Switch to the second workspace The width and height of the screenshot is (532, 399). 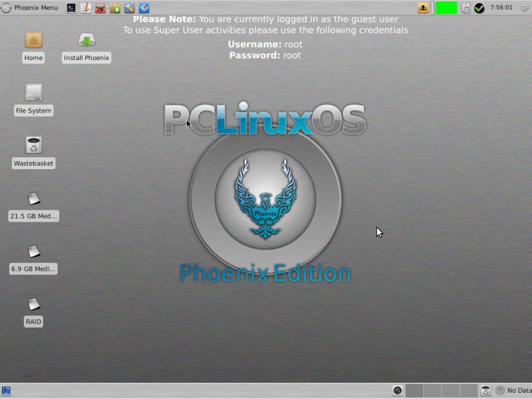432,390
